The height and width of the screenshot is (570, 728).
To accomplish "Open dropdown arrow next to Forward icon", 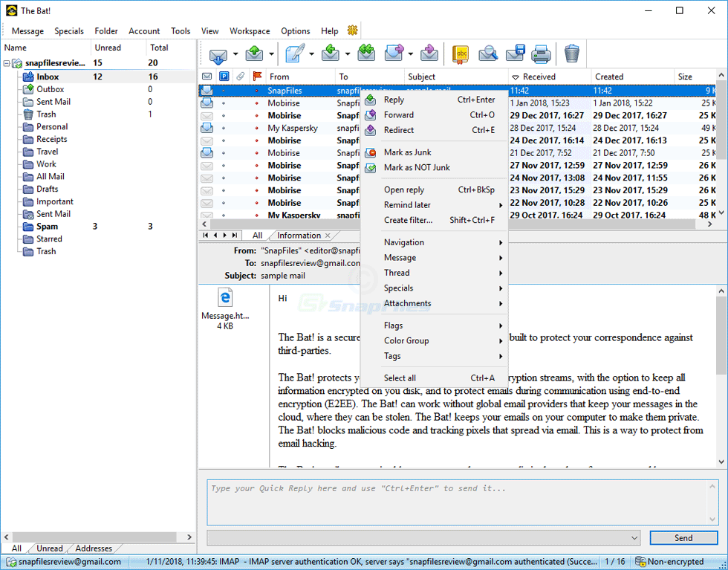I will [x=410, y=54].
